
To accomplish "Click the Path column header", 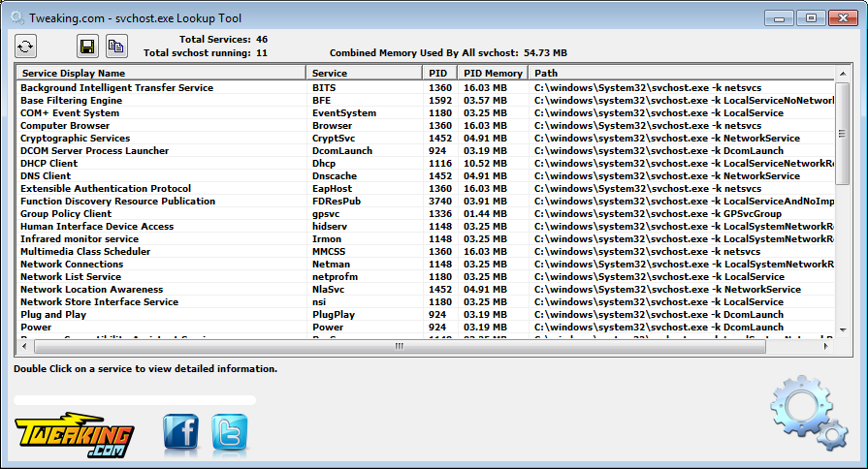I will (x=679, y=73).
